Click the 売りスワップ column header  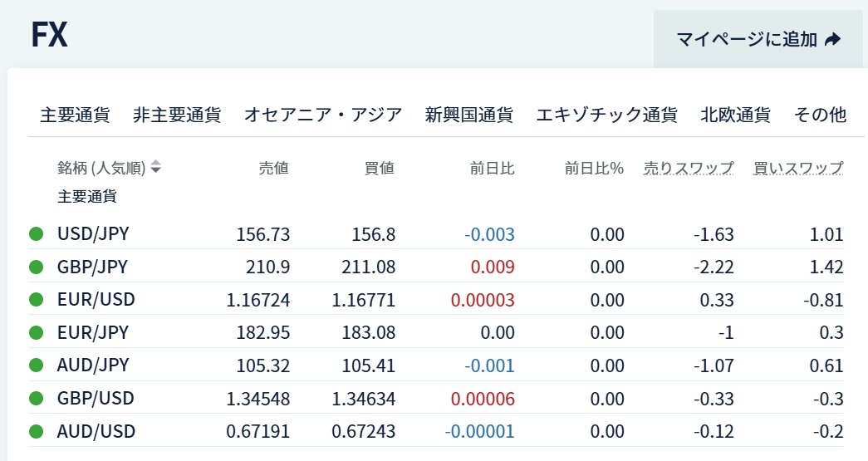(689, 168)
